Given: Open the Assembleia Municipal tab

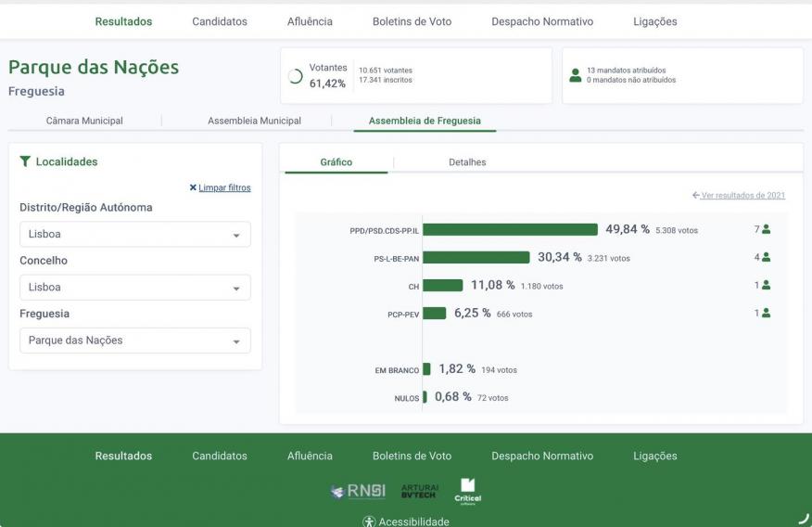Looking at the screenshot, I should [254, 121].
